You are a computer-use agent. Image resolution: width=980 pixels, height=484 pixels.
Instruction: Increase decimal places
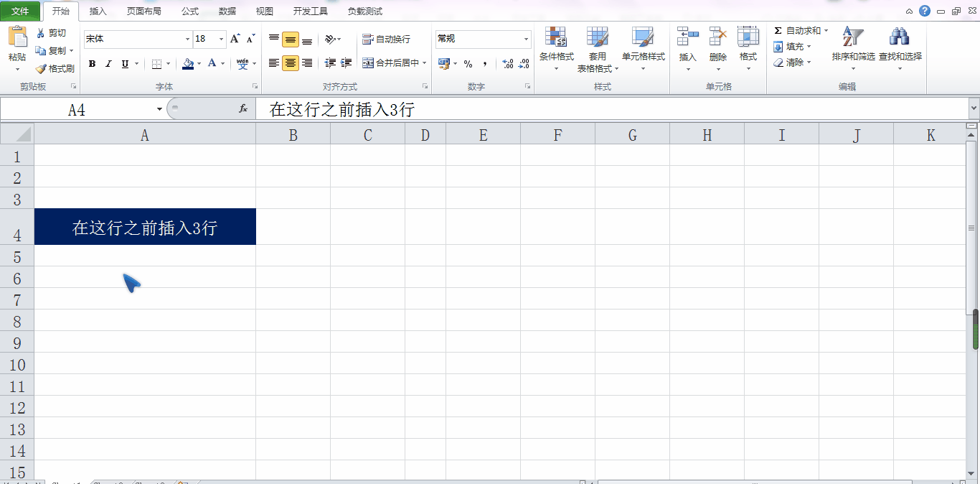(x=508, y=64)
